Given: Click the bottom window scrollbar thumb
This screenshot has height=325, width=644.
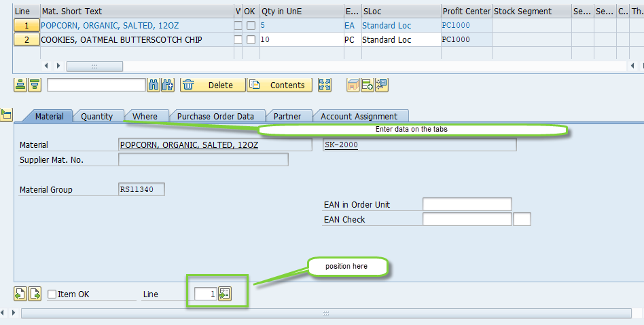Looking at the screenshot, I should point(326,313).
